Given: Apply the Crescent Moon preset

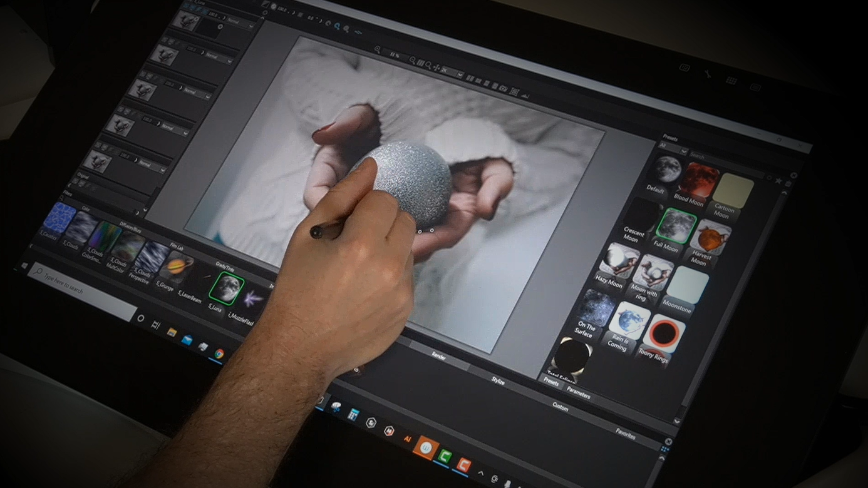Looking at the screenshot, I should coord(642,215).
